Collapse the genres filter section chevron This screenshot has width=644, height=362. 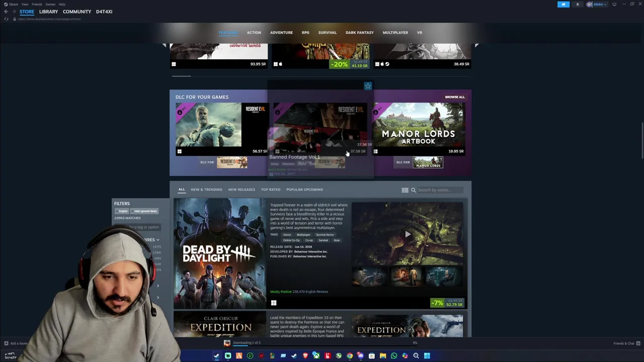(x=157, y=240)
